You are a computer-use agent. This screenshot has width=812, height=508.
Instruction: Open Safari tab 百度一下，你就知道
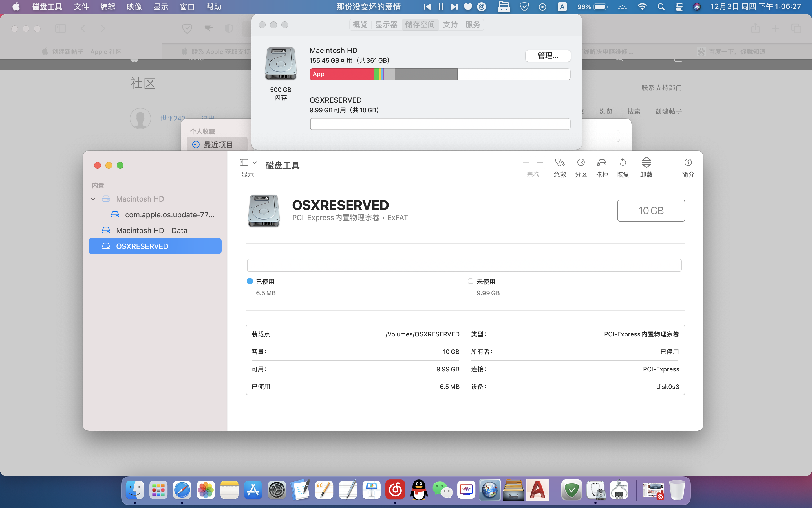pos(731,51)
